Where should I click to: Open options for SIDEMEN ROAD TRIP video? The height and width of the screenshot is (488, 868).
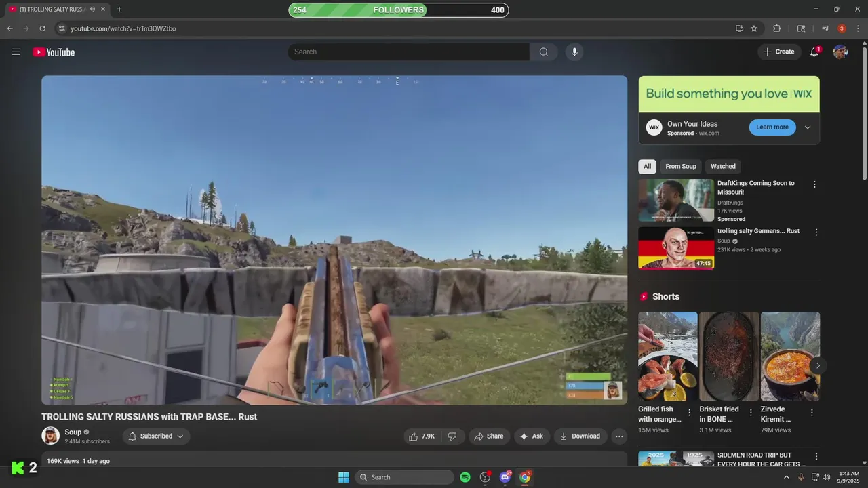click(816, 457)
